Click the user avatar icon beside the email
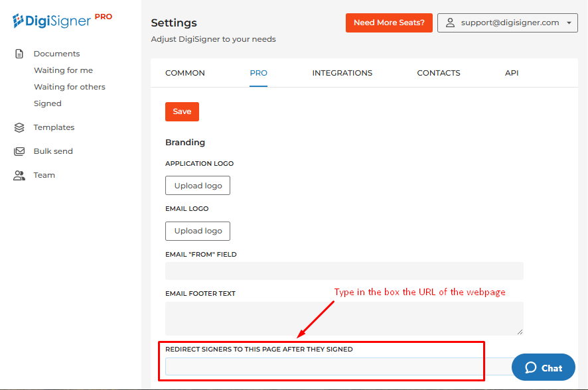Viewport: 588px width, 390px height. coord(450,23)
